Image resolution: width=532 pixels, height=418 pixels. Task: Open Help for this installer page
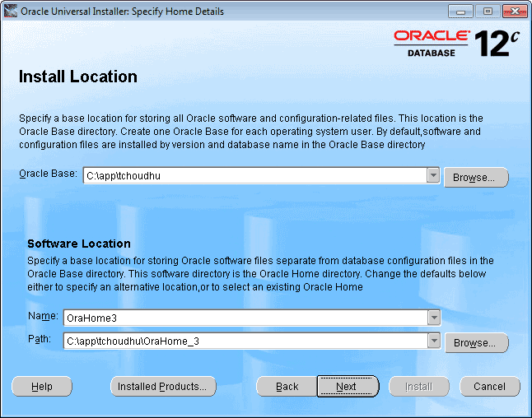(42, 387)
